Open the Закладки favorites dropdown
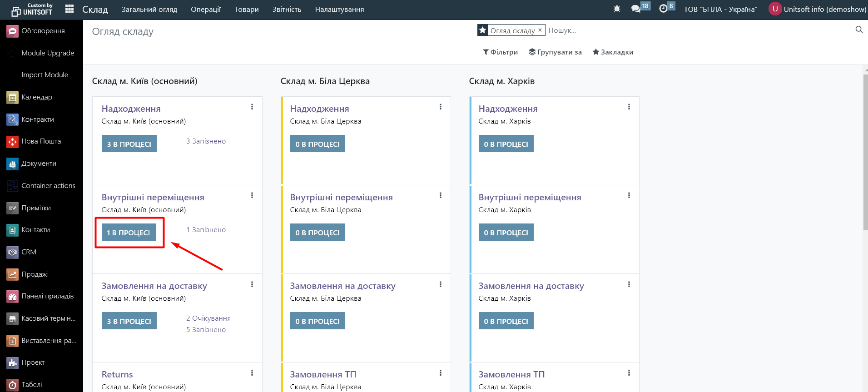 coord(613,52)
